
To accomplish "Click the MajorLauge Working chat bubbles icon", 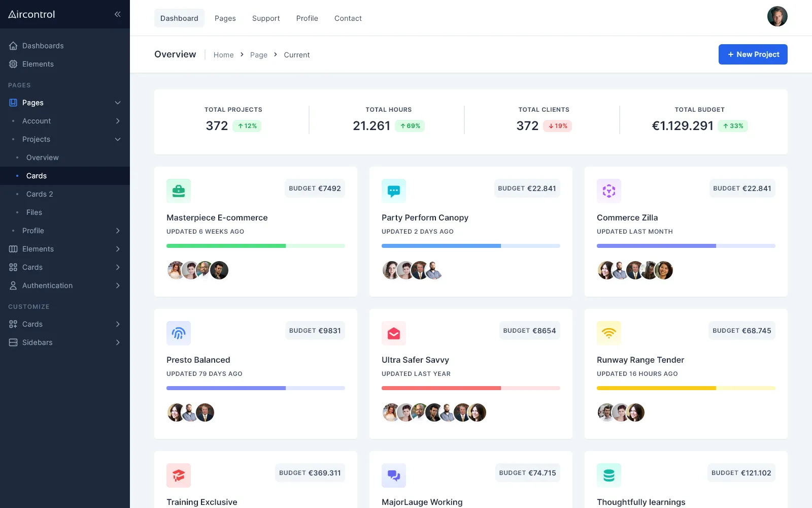I will point(394,475).
